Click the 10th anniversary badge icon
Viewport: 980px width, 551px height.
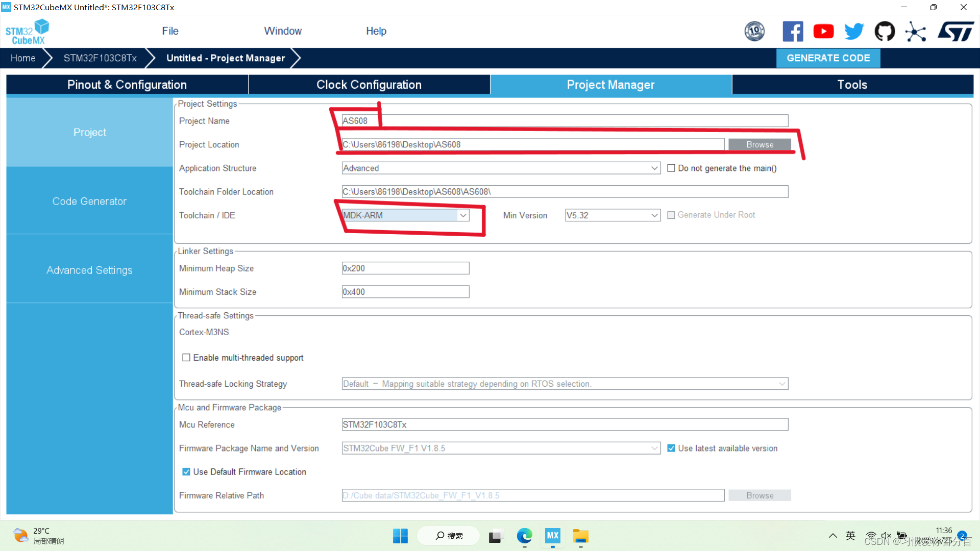(x=754, y=32)
